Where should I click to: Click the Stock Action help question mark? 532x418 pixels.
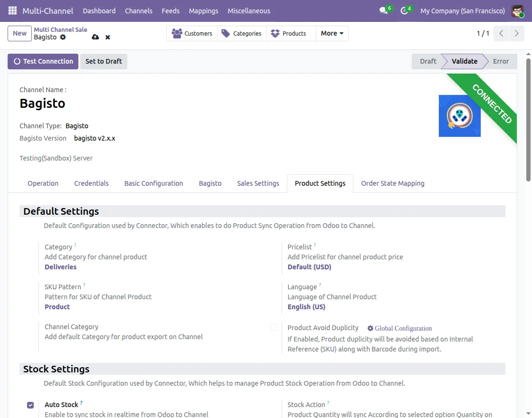point(328,402)
